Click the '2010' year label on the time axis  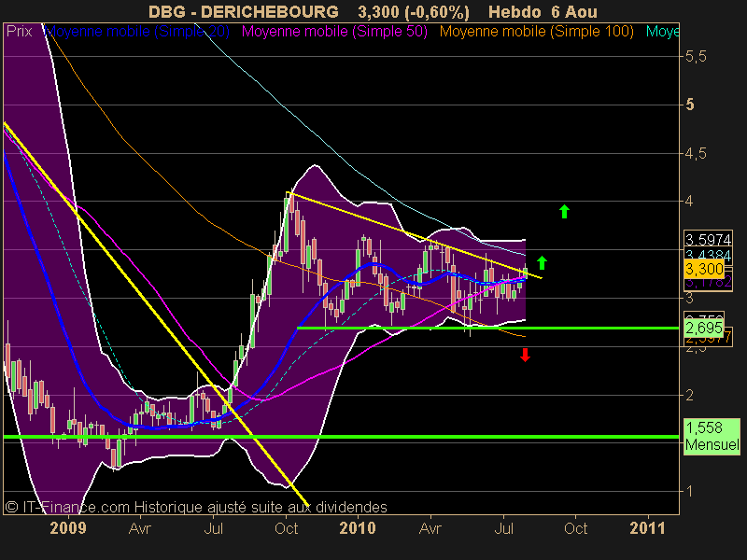coord(358,528)
